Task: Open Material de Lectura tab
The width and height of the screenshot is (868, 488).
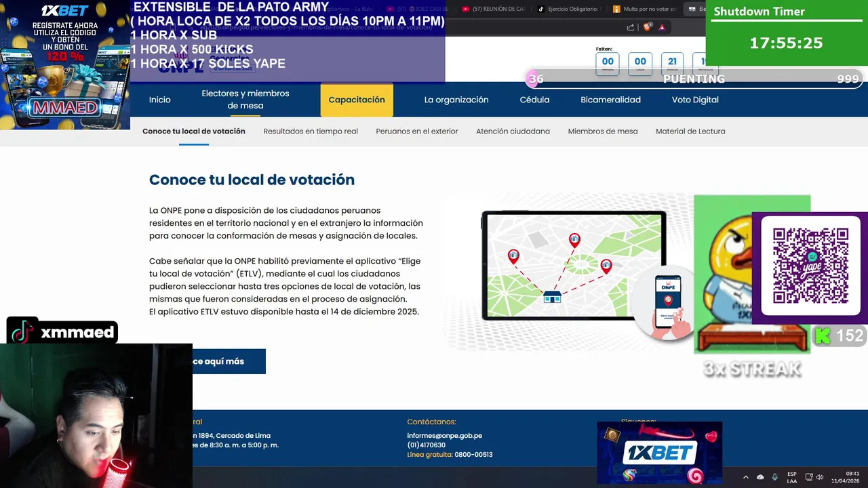Action: (x=690, y=131)
